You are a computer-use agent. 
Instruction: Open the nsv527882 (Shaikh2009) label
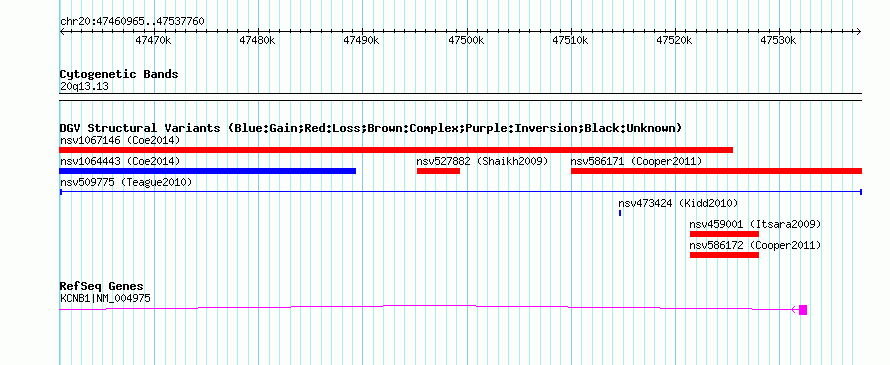click(482, 161)
